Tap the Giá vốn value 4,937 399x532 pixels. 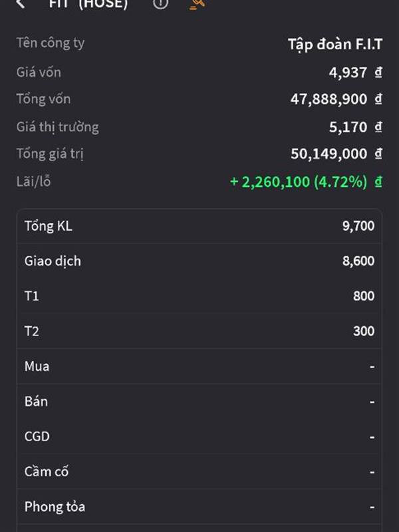pos(348,72)
